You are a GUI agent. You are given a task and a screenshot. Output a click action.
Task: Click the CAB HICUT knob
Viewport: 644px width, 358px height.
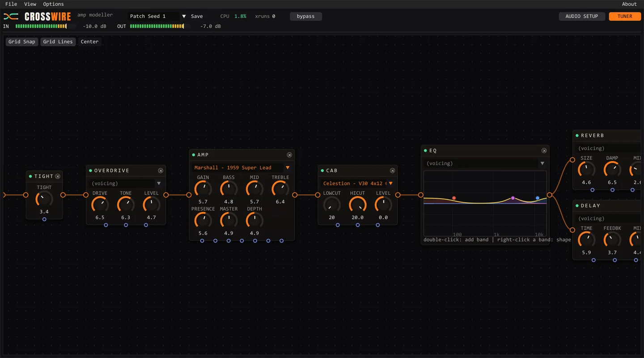(357, 205)
